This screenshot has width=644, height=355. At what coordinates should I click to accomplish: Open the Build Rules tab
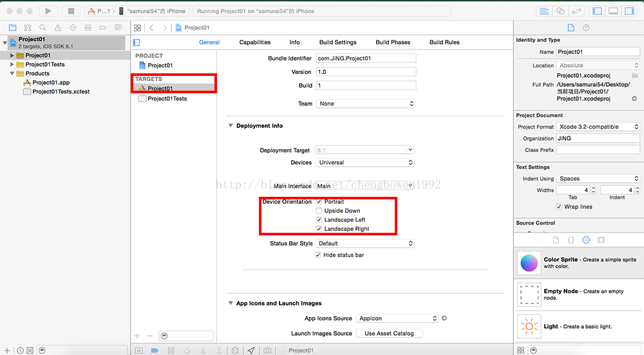[x=444, y=42]
